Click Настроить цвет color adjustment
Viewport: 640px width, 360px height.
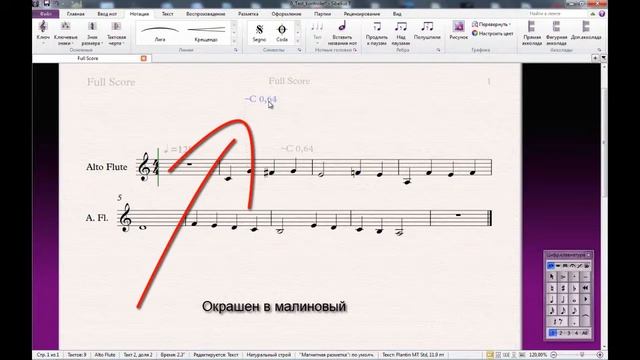493,33
